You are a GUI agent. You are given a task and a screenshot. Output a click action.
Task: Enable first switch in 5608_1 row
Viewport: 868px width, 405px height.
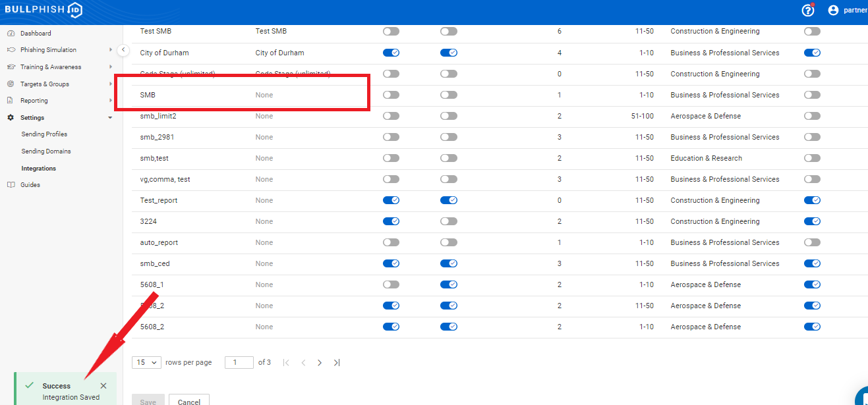391,284
